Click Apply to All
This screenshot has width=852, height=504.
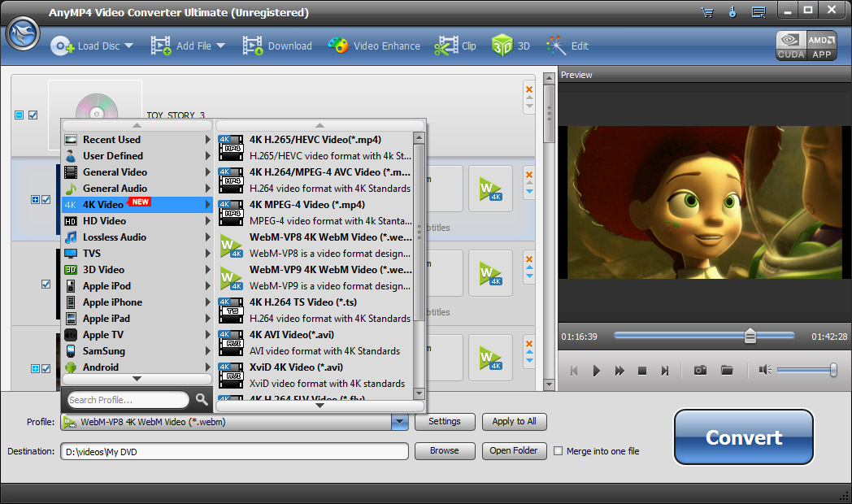point(515,422)
